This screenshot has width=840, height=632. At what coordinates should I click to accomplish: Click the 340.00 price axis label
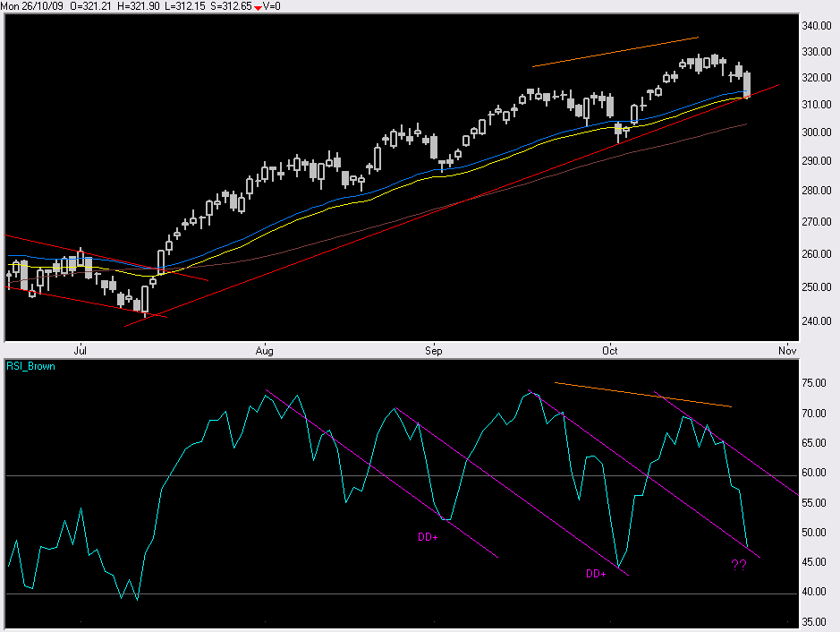pos(814,26)
